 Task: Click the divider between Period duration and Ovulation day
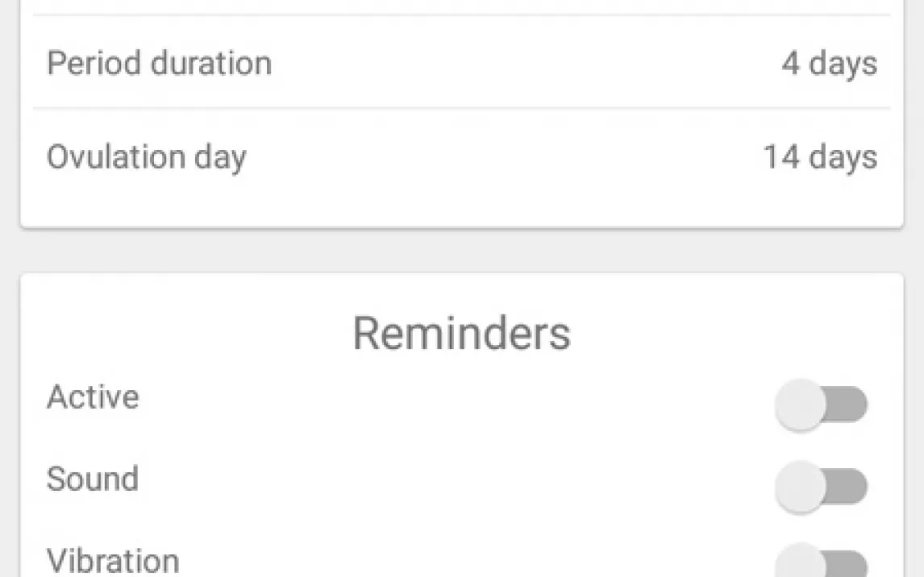pos(461,108)
